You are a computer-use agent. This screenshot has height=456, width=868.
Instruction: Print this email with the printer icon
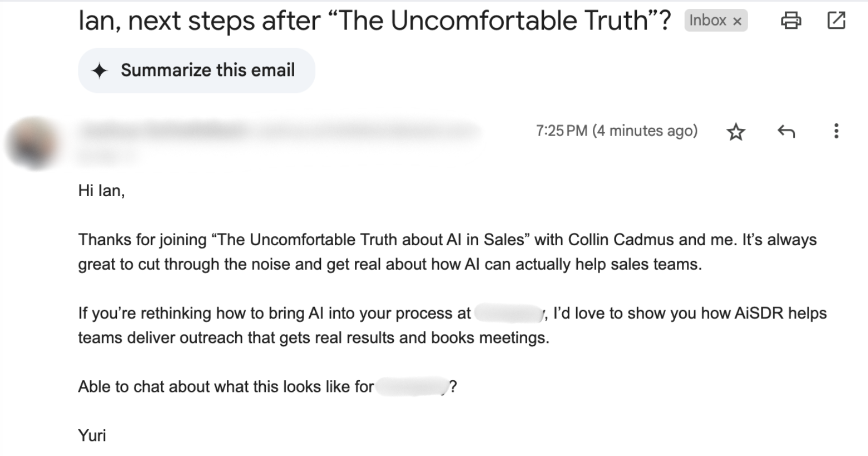coord(791,21)
